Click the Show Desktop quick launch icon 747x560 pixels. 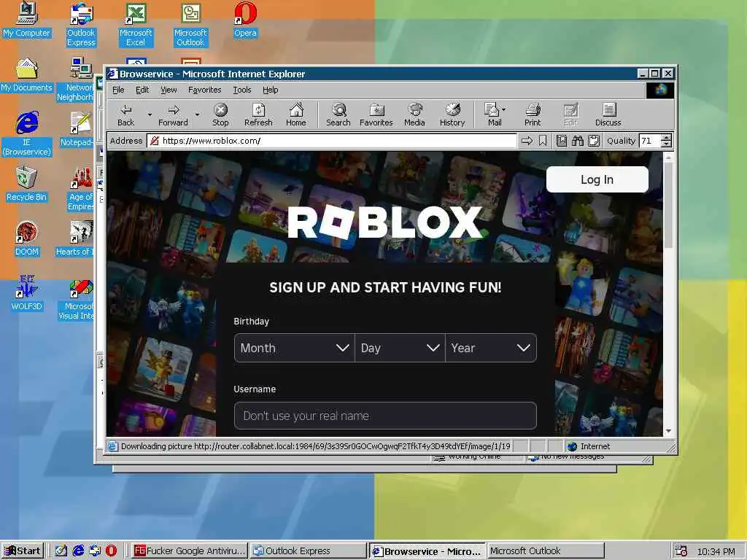[61, 551]
